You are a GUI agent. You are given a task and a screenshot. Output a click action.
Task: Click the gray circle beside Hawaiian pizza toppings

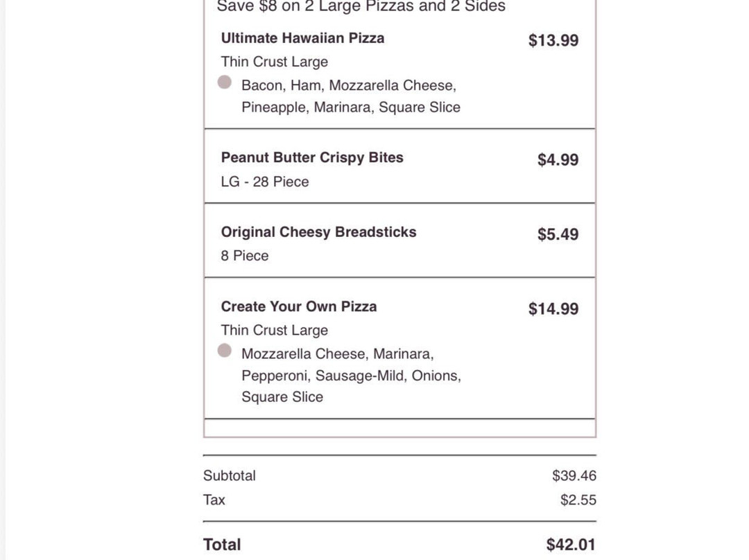[224, 82]
